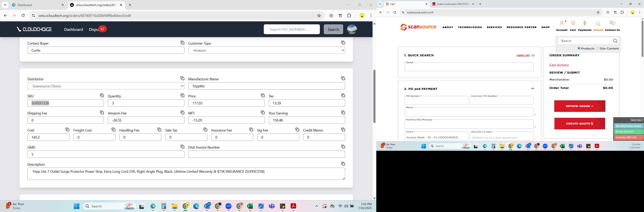Open the SHOP menu on ScanSource

point(545,27)
